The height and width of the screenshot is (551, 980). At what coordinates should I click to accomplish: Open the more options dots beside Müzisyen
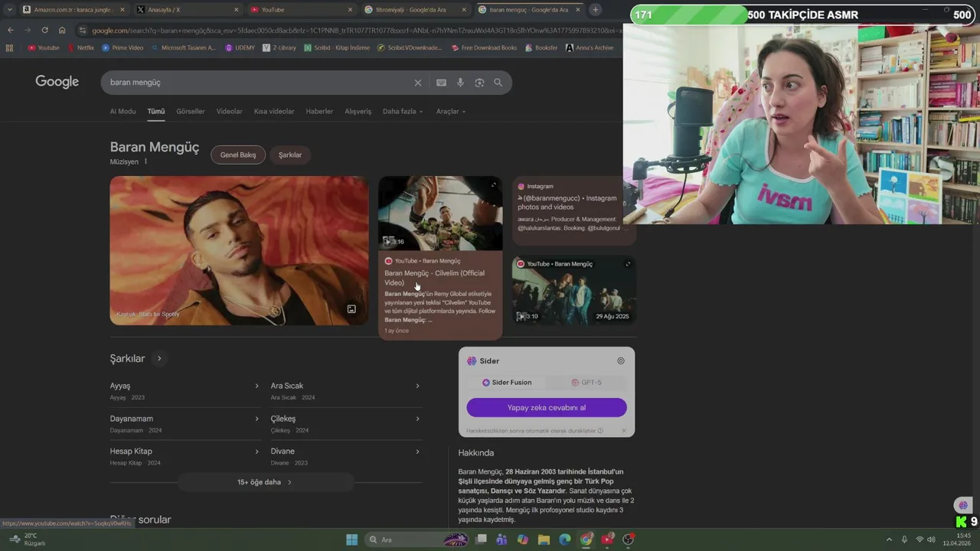click(145, 161)
